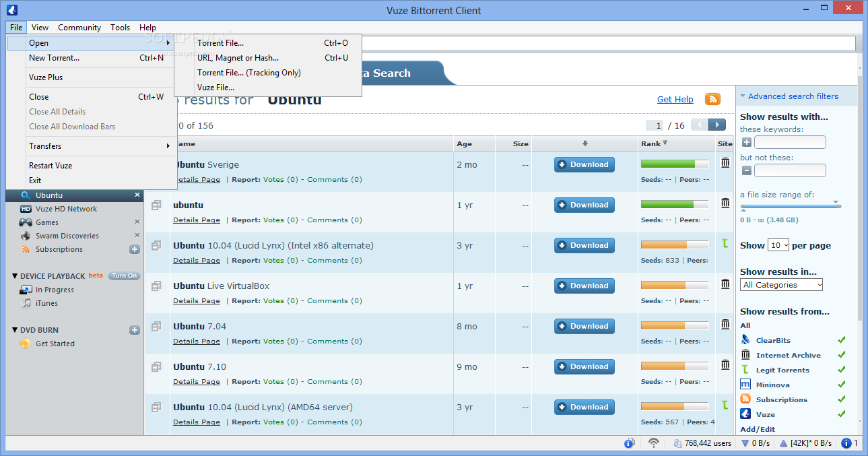Click the Get Started disc icon
Viewport: 868px width, 456px height.
click(x=25, y=344)
